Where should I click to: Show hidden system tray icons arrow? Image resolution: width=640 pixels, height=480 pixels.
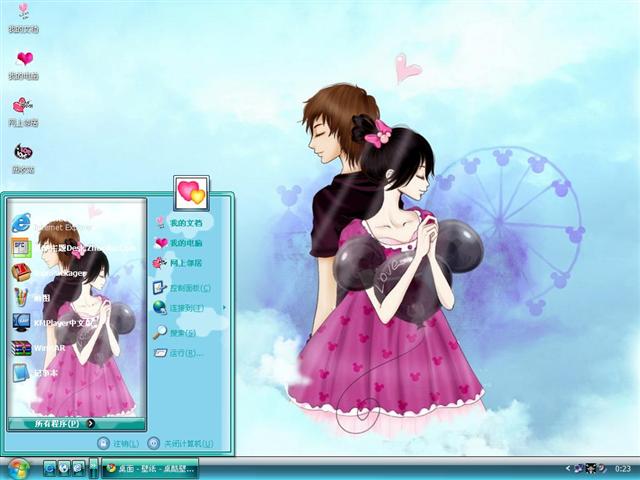pos(568,468)
